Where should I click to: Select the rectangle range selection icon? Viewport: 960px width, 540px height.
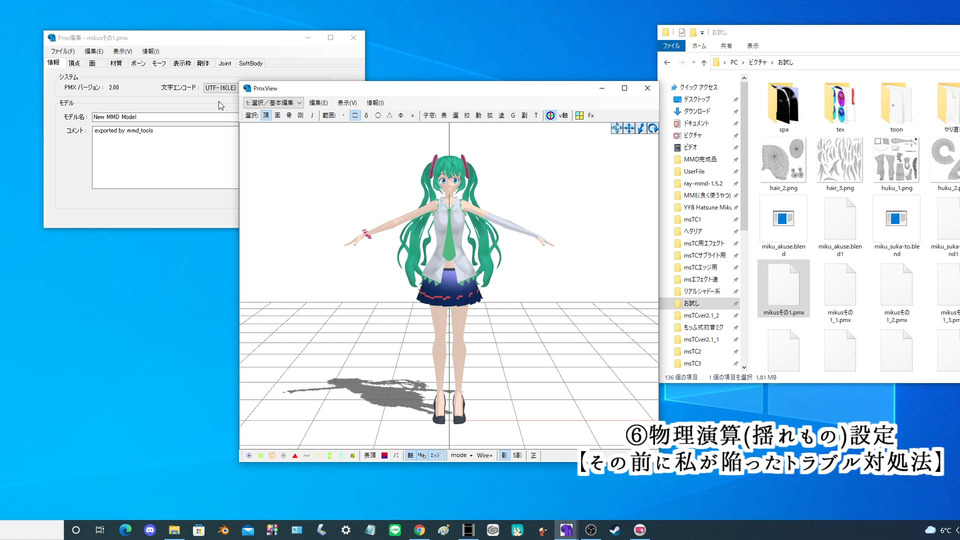pos(355,115)
